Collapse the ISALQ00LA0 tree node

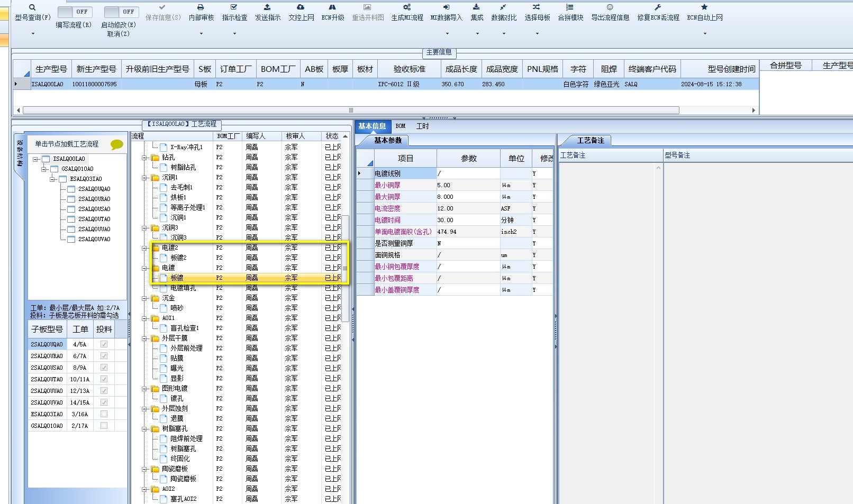(x=35, y=159)
